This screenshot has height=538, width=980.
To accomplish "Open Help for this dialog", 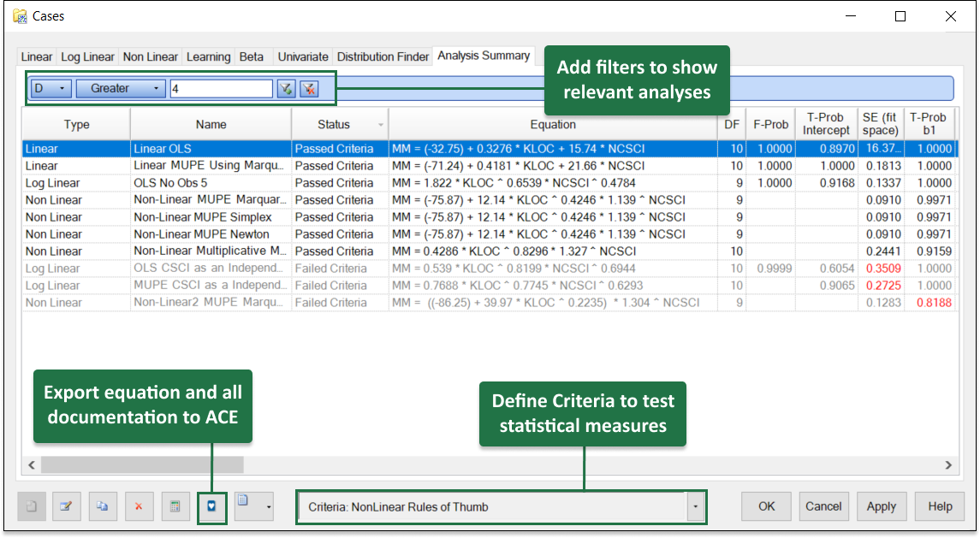I will tap(940, 506).
